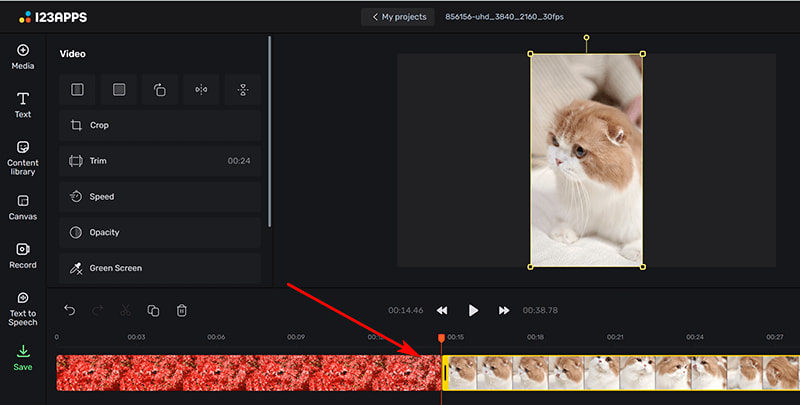This screenshot has height=405, width=800.
Task: Open Text to Speech
Action: point(22,309)
